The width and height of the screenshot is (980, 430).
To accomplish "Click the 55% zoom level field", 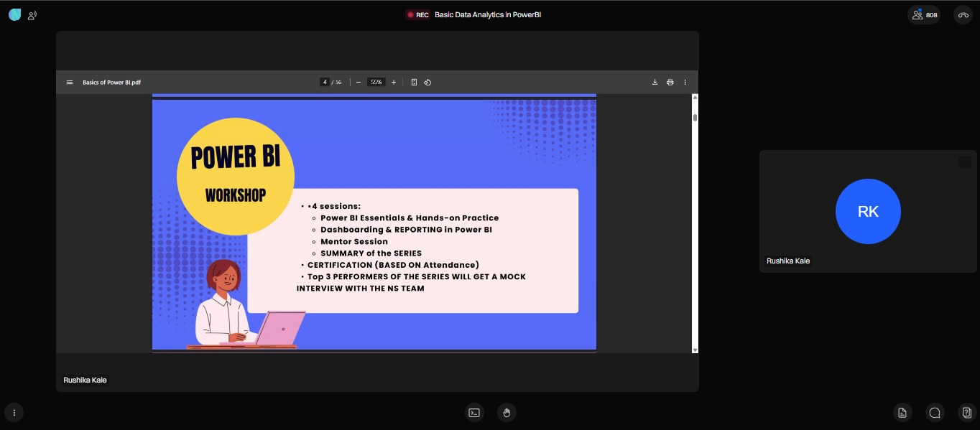I will tap(376, 83).
